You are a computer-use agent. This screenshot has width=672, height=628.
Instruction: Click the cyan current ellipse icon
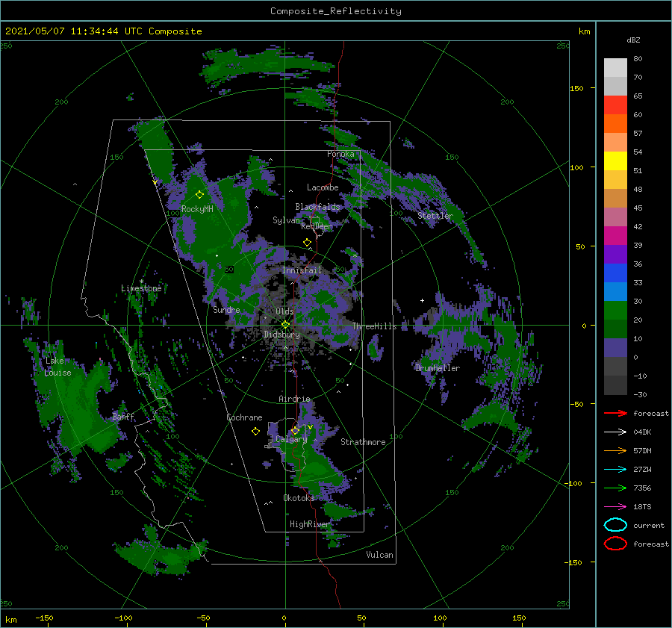point(615,525)
